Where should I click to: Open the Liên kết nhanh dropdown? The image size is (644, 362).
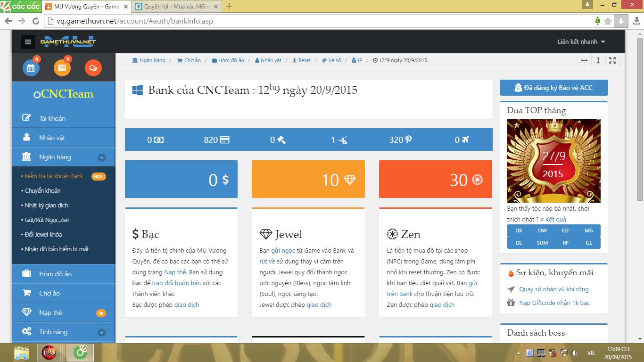(x=581, y=42)
